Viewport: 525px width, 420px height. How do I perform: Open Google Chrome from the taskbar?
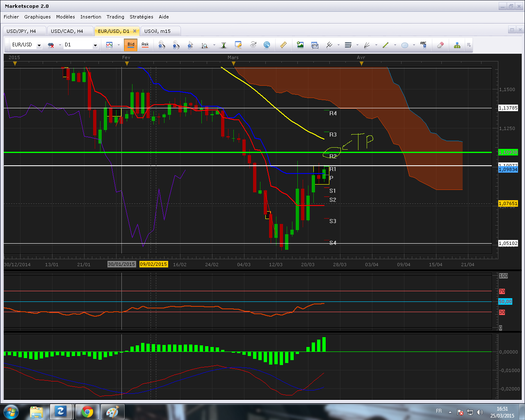[87, 411]
